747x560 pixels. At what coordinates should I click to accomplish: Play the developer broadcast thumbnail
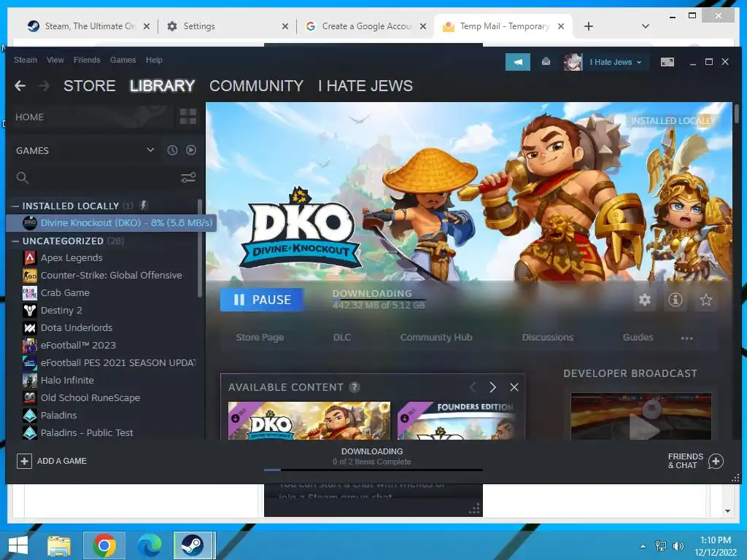[x=640, y=416]
